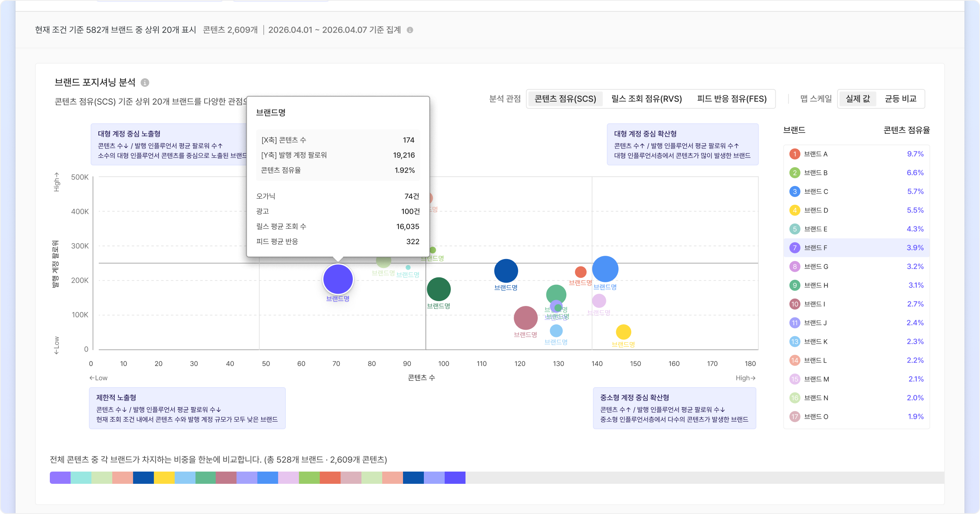Viewport: 980px width, 514px height.
Task: Click the number 10 badge for 브랜드 I
Action: (x=795, y=304)
